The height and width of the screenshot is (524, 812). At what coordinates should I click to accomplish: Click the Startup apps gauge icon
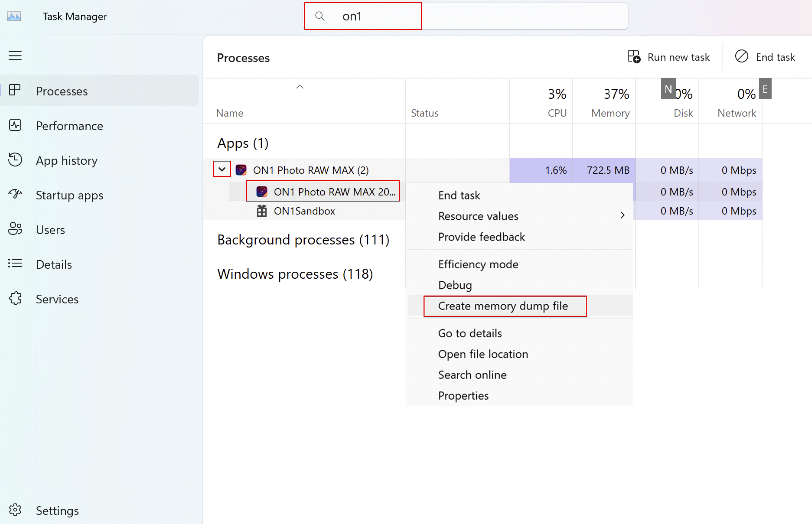pos(15,194)
